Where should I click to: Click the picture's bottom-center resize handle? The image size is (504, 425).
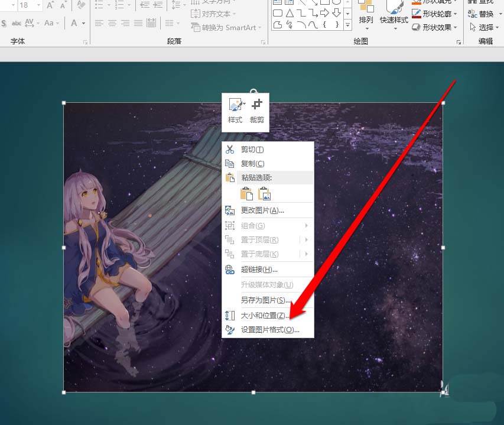[253, 392]
